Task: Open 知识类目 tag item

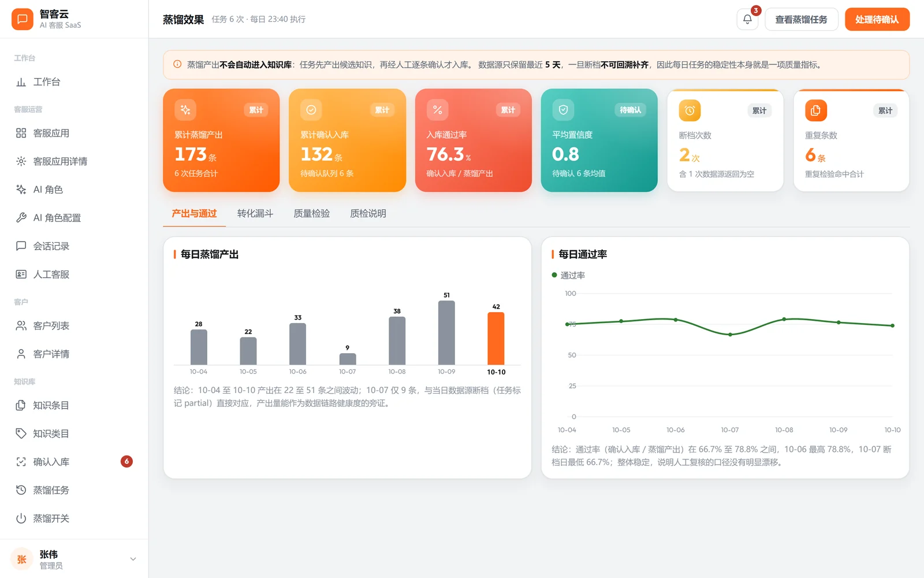Action: coord(74,433)
